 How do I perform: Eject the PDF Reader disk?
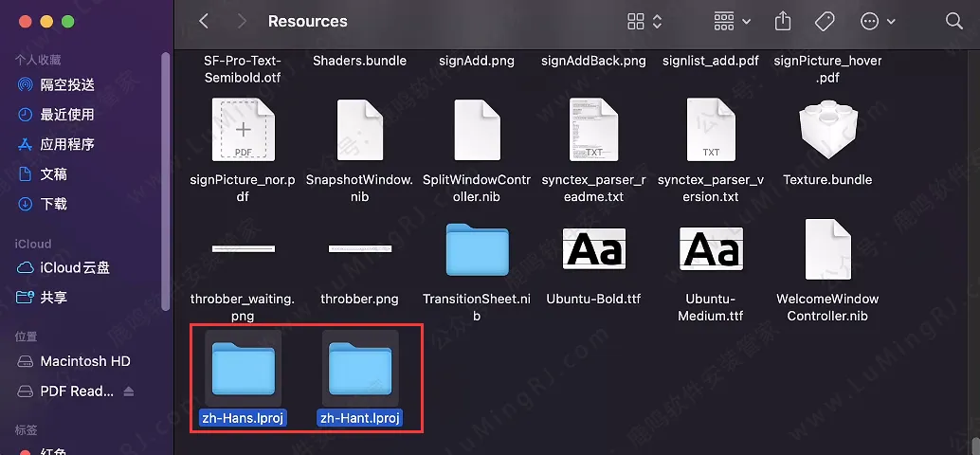(x=129, y=391)
